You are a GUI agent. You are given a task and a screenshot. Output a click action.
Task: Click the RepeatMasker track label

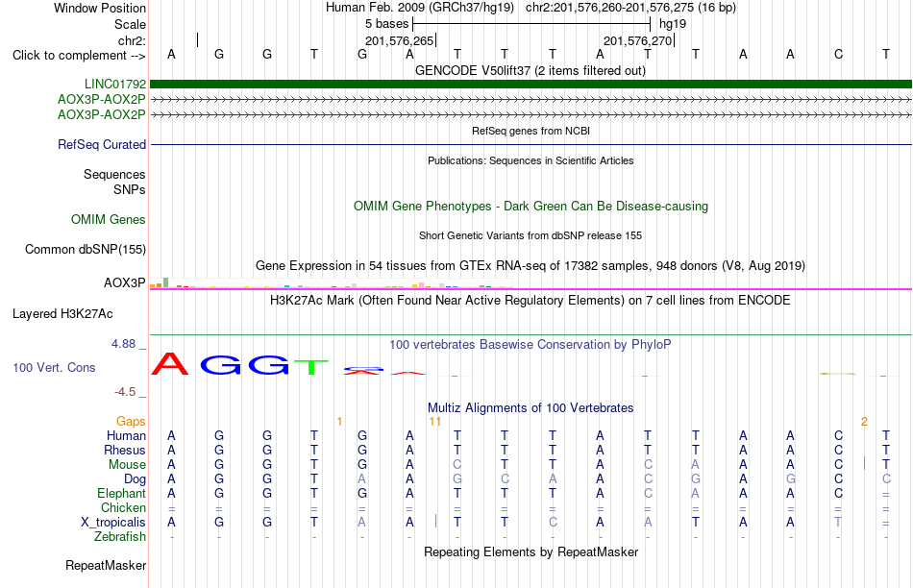[106, 565]
